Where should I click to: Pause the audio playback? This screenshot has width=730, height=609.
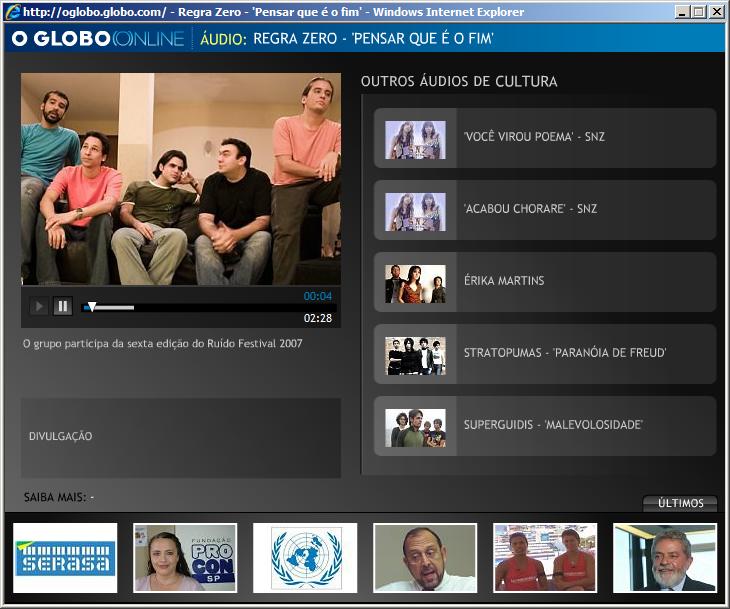pyautogui.click(x=62, y=306)
